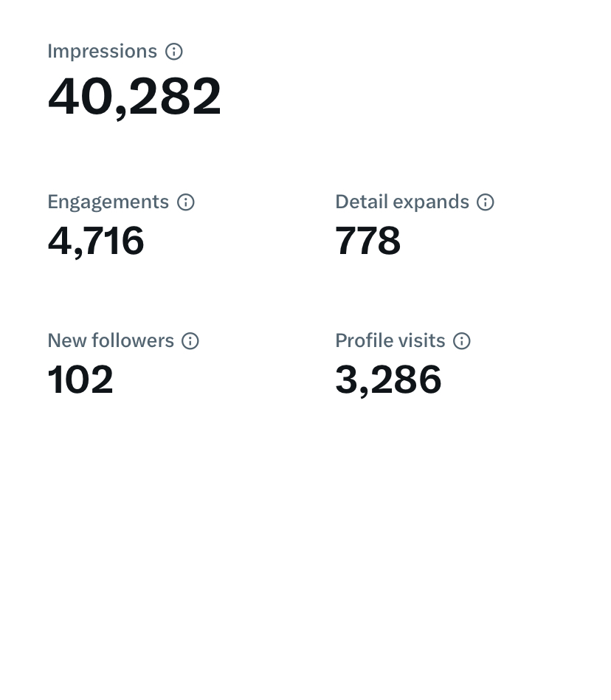The image size is (611, 700).
Task: Tap the circled i explaining Detail expands
Action: point(486,202)
